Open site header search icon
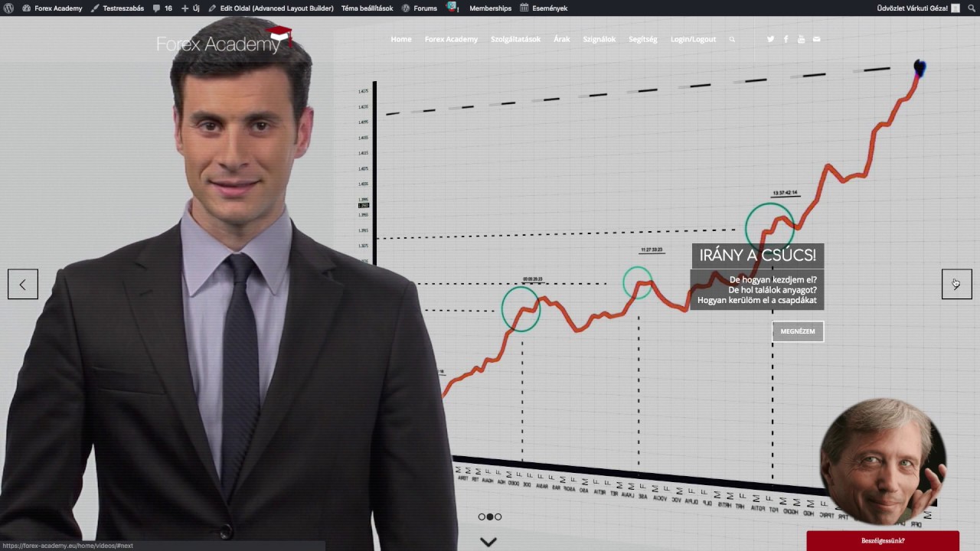The height and width of the screenshot is (551, 980). click(x=732, y=40)
